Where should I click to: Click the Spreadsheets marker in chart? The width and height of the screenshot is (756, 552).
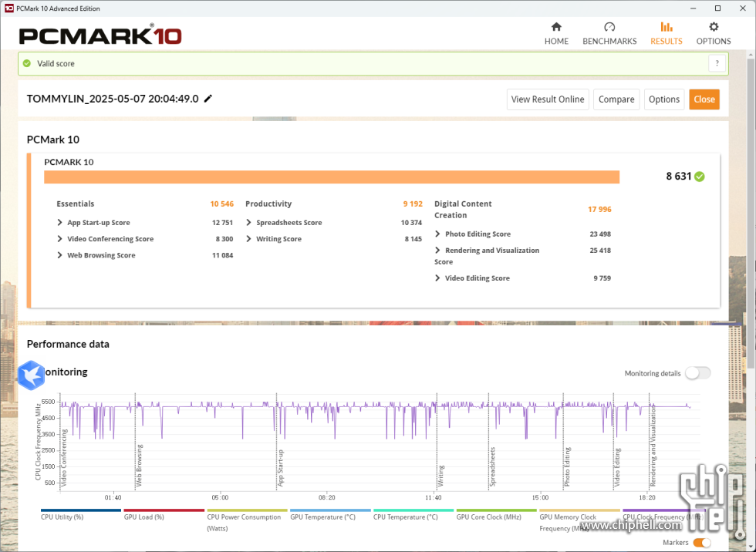pyautogui.click(x=492, y=466)
